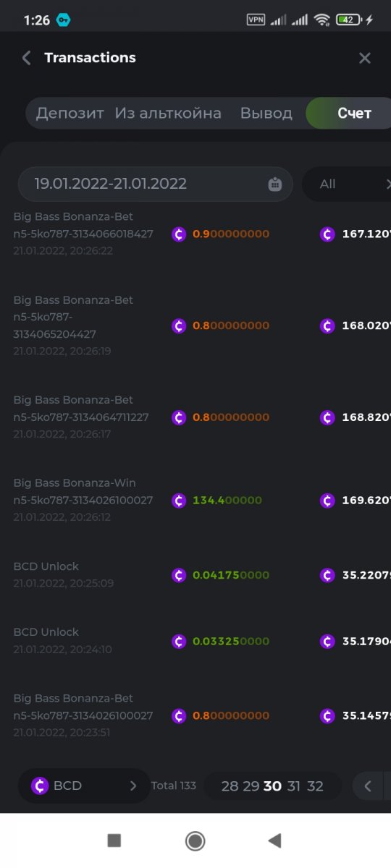Switch to the Из альткойна tab
This screenshot has height=868, width=391.
pyautogui.click(x=168, y=114)
